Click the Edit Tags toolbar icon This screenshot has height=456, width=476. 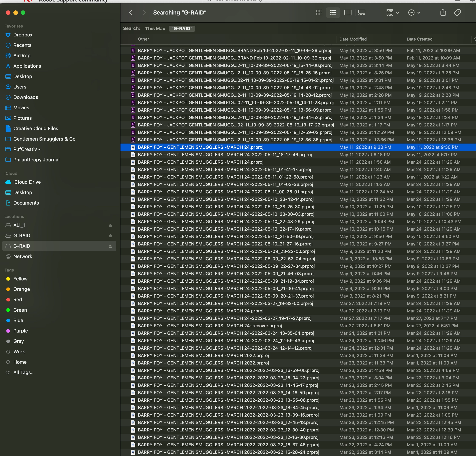(457, 13)
